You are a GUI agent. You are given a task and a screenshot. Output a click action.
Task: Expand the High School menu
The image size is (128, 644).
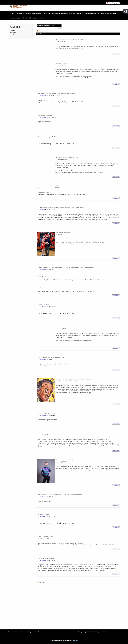[x=55, y=14]
